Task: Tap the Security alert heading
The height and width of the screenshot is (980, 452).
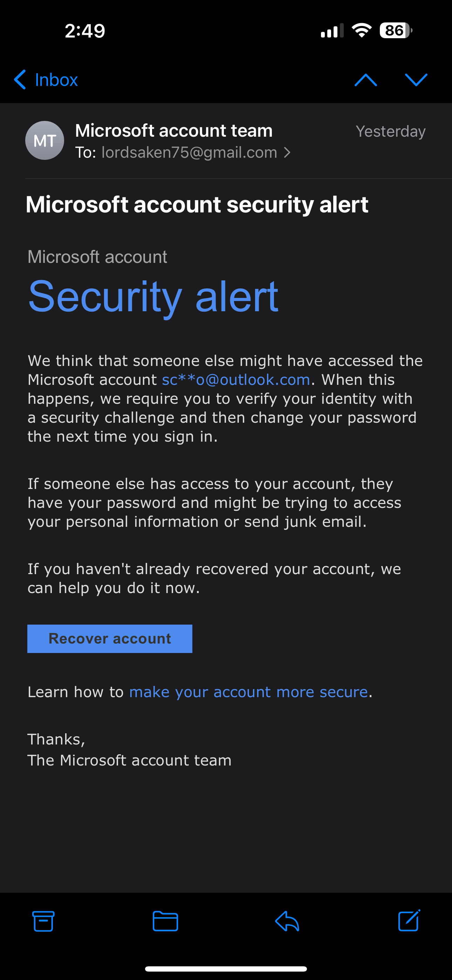Action: coord(153,297)
